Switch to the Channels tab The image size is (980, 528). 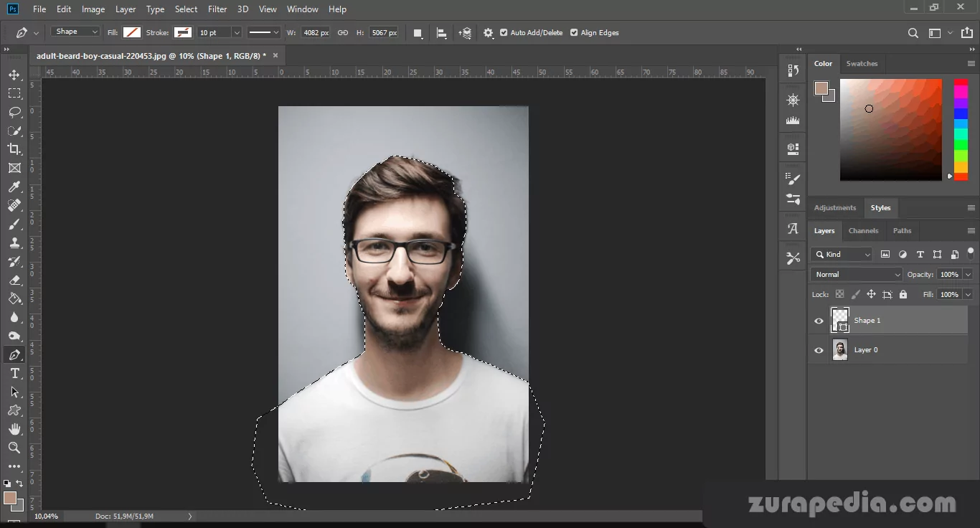tap(863, 231)
